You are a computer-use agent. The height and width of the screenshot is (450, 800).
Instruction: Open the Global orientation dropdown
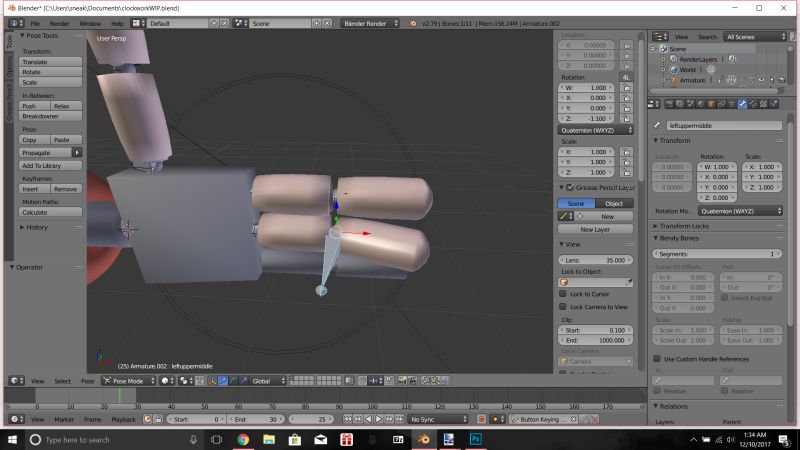coord(267,381)
